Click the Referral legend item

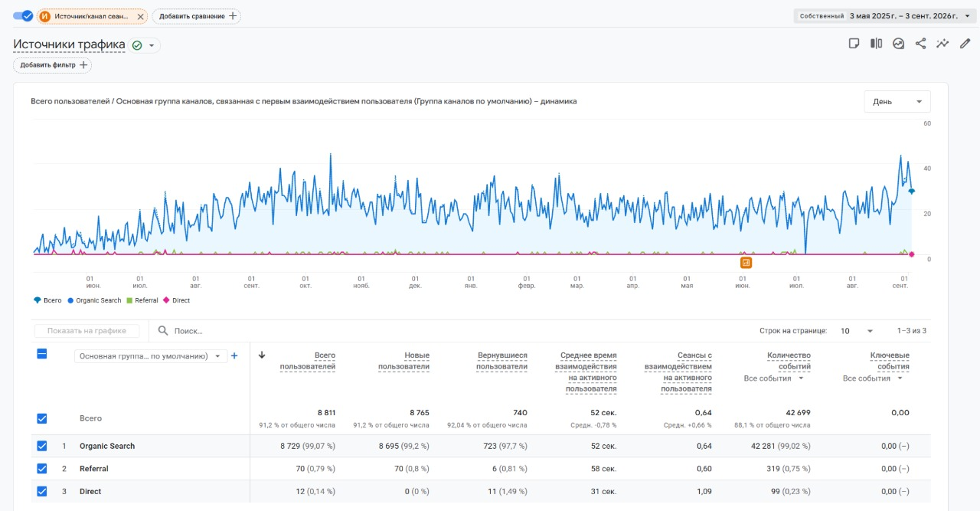pos(142,300)
